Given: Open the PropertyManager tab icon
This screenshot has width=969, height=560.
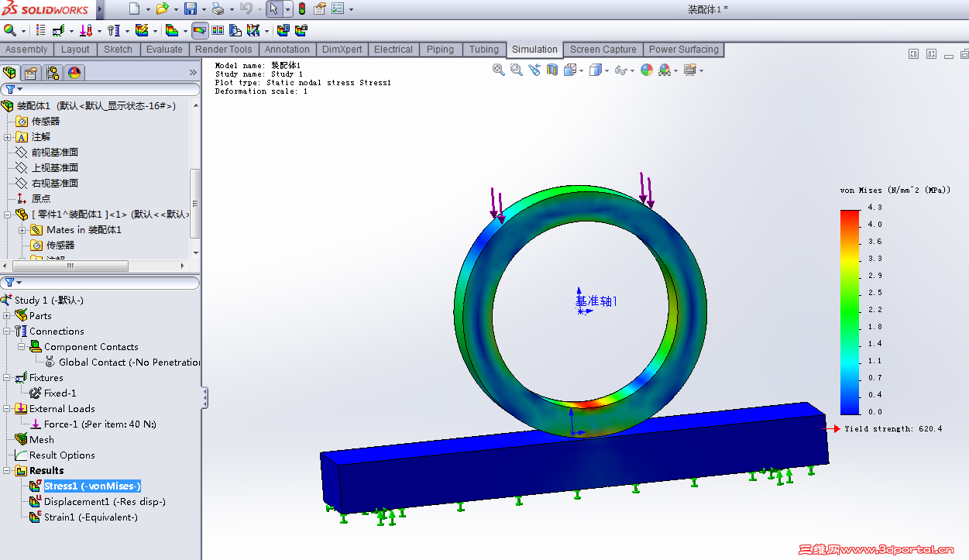Looking at the screenshot, I should [31, 73].
